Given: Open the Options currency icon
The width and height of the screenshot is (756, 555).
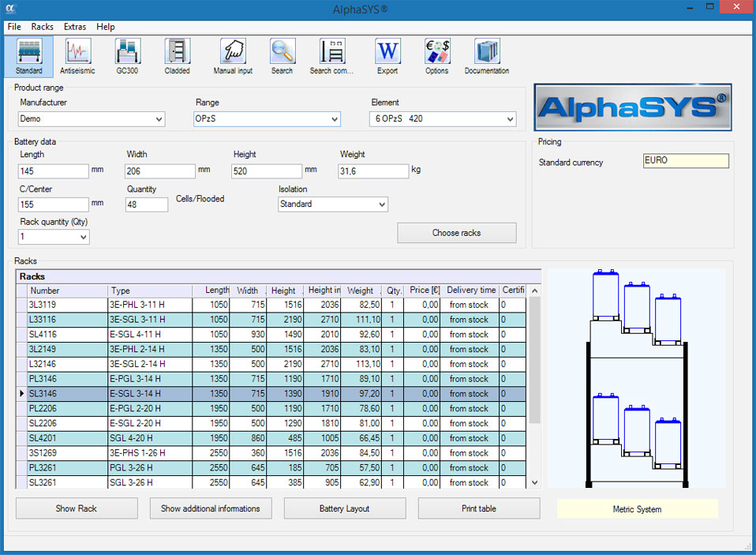Looking at the screenshot, I should [436, 55].
